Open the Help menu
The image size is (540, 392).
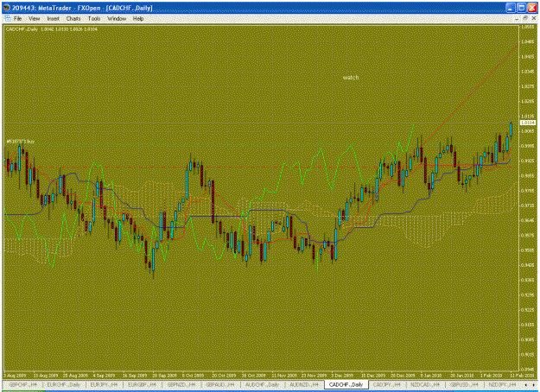(x=138, y=19)
